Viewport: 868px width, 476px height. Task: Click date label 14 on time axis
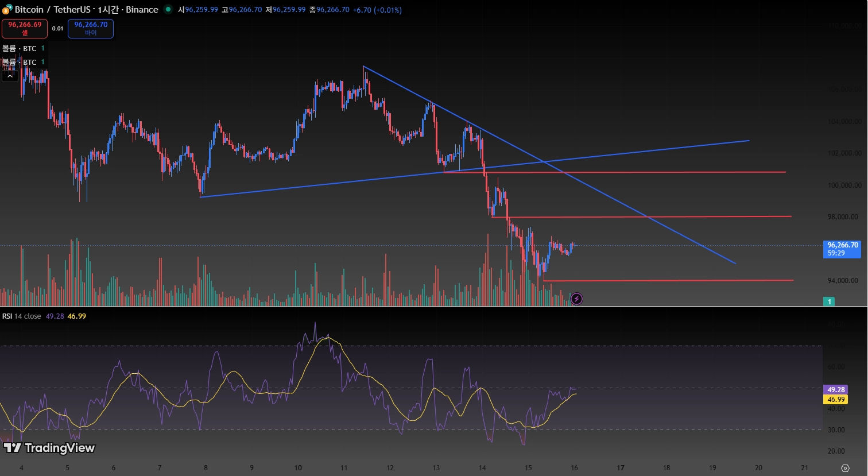(482, 468)
